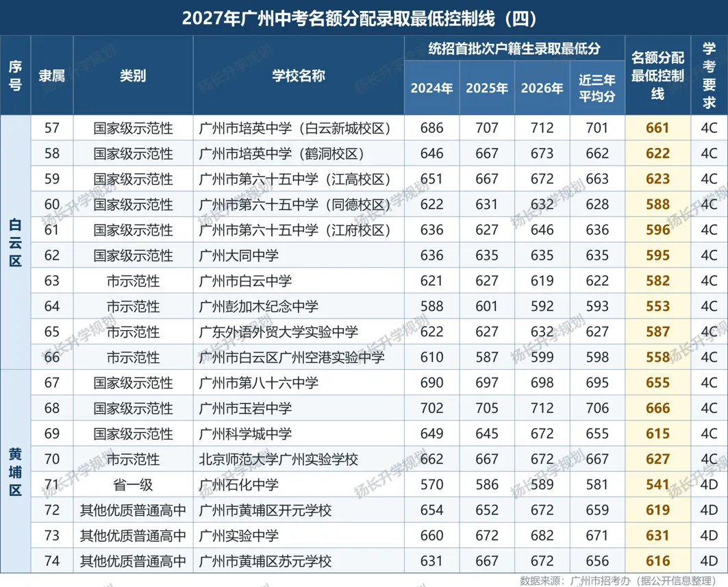Click the 2024年 column header
Viewport: 728px width, 587px height.
coord(431,88)
